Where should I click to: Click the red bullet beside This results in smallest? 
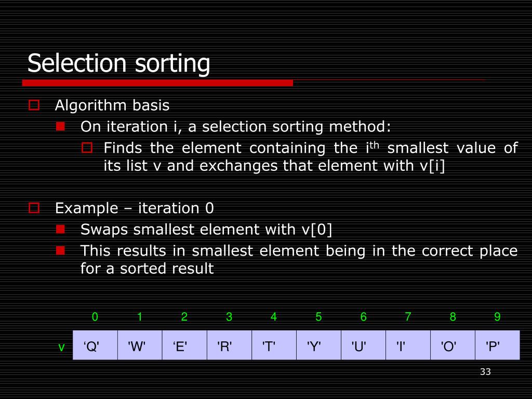[x=60, y=250]
